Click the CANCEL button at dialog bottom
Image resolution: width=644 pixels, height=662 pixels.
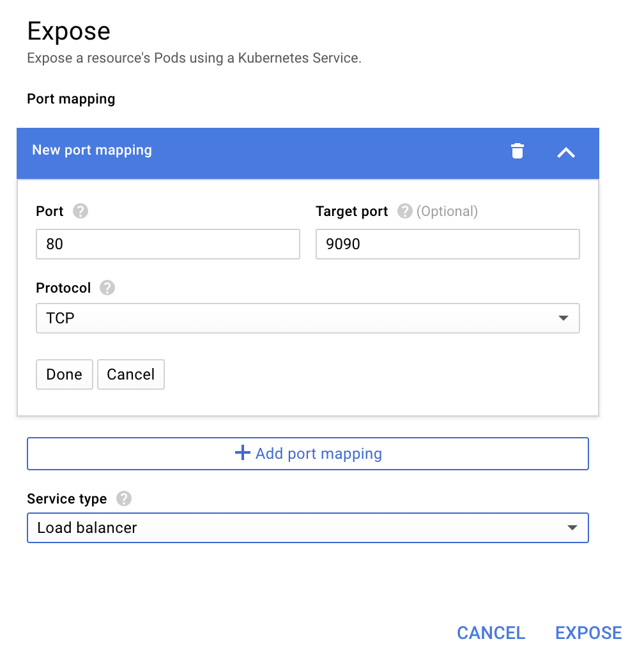[x=491, y=633]
